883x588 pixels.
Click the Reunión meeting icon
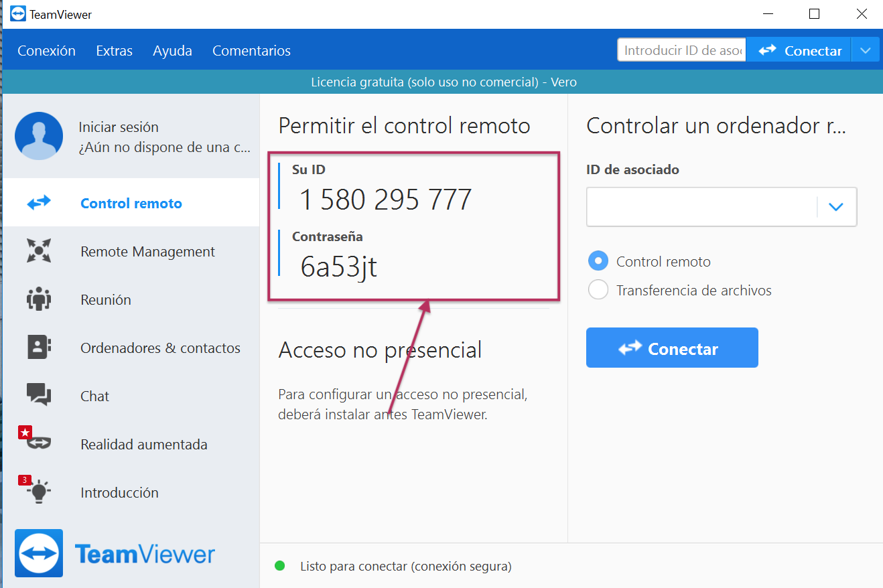coord(39,299)
